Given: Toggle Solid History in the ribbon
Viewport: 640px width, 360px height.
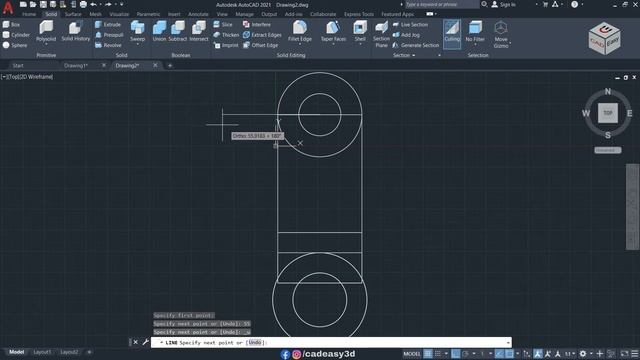Looking at the screenshot, I should point(76,32).
